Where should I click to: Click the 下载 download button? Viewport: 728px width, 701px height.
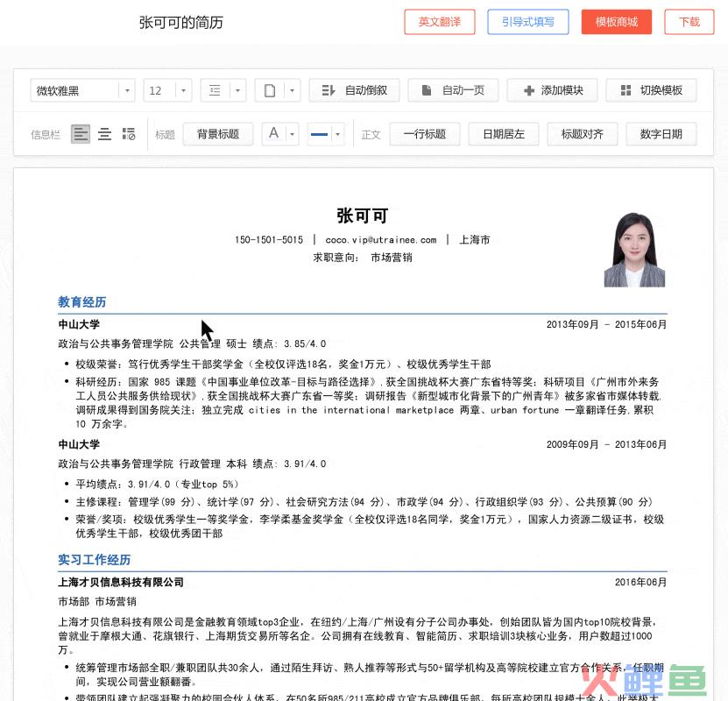(689, 22)
